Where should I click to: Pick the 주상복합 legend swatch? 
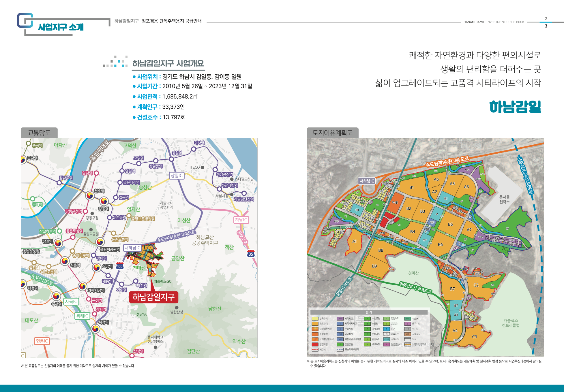[315, 334]
